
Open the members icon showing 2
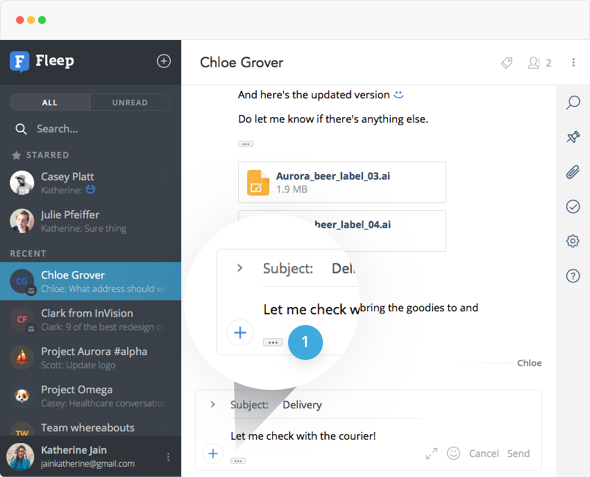point(540,63)
